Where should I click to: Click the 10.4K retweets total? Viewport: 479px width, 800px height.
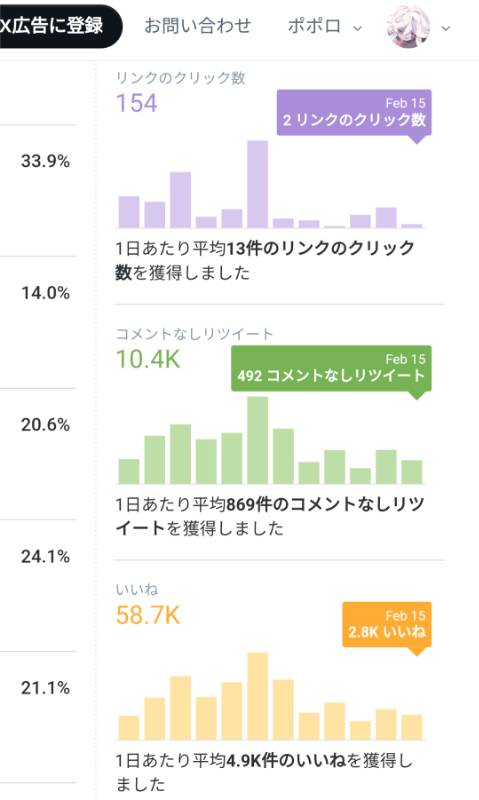tap(148, 359)
